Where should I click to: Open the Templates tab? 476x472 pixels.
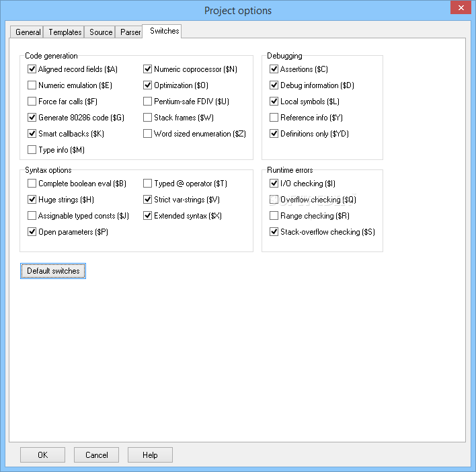click(65, 32)
